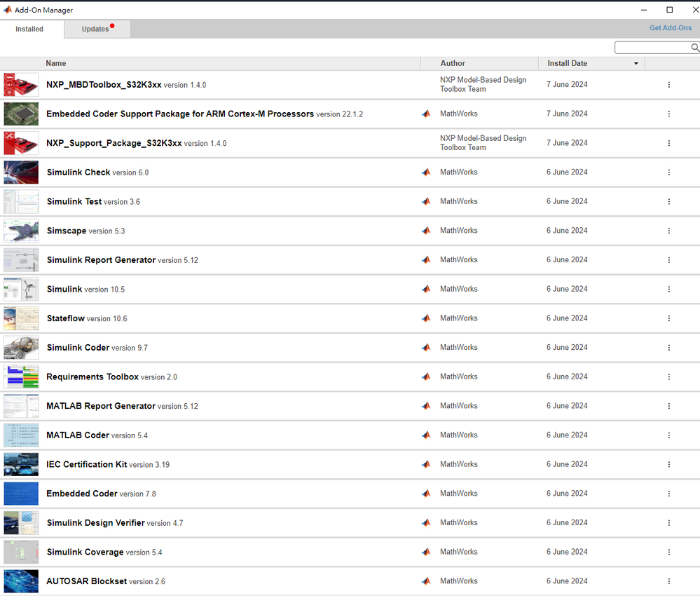Sort by Install Date dropdown arrow

tap(636, 63)
